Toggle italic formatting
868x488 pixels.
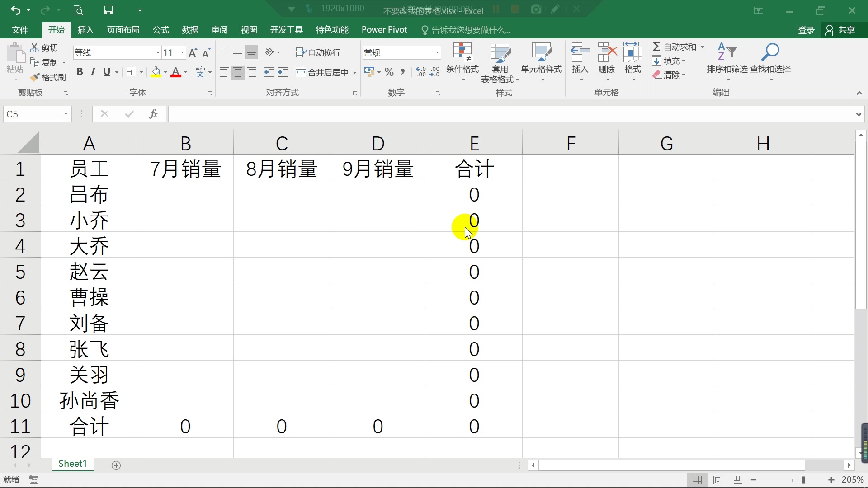[x=93, y=72]
